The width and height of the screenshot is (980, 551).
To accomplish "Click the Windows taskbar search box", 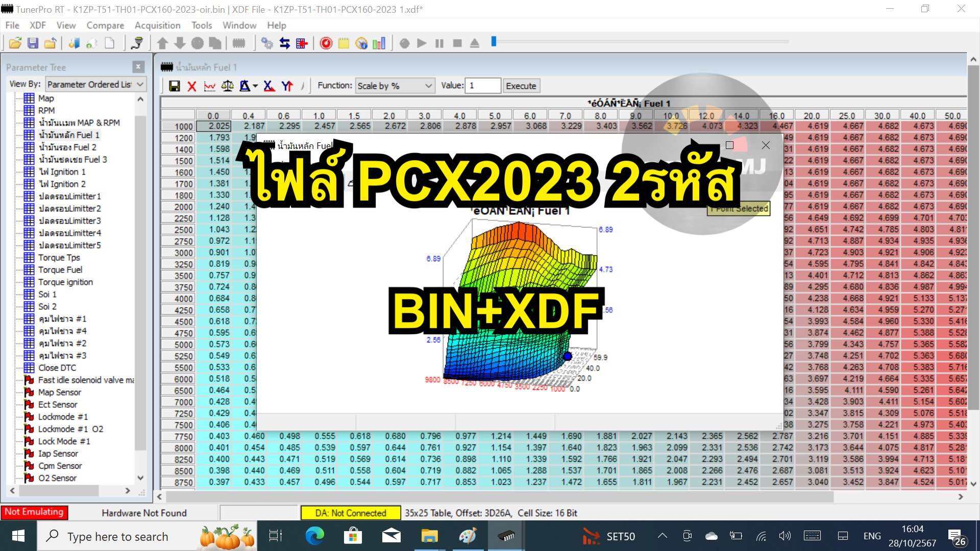I will [147, 536].
